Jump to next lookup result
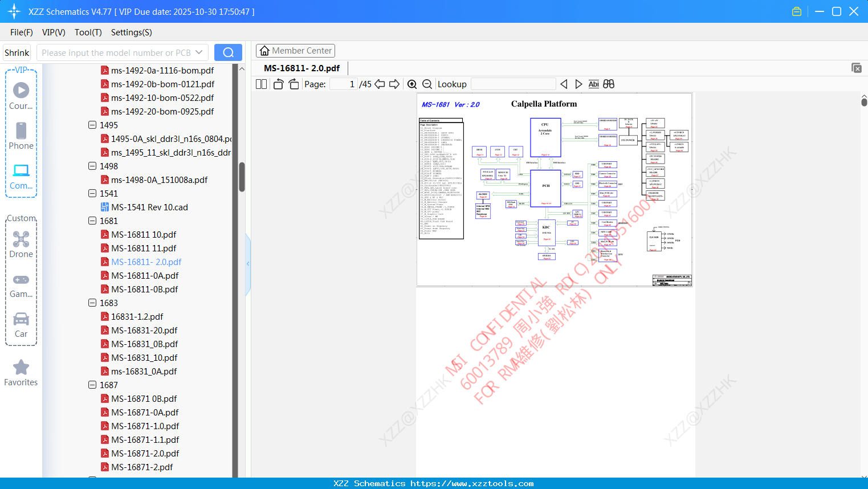This screenshot has width=868, height=489. (x=578, y=84)
